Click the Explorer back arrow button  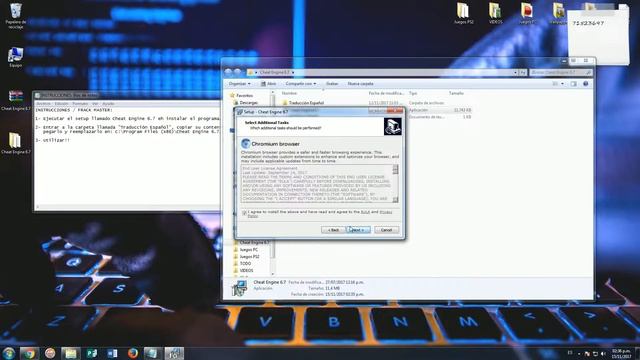[229, 72]
